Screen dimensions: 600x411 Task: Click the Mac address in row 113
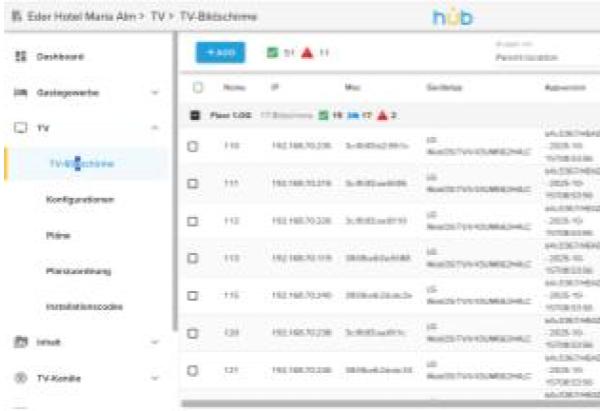click(x=378, y=258)
